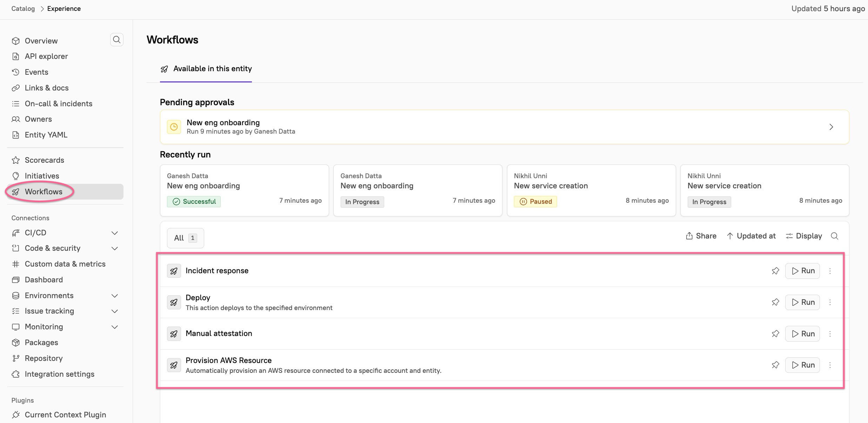Expand Code & security chevron
This screenshot has height=423, width=868.
point(114,248)
